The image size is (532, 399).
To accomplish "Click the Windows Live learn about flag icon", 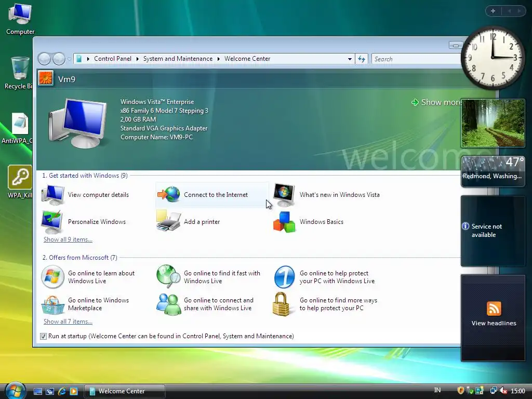I will (x=52, y=277).
